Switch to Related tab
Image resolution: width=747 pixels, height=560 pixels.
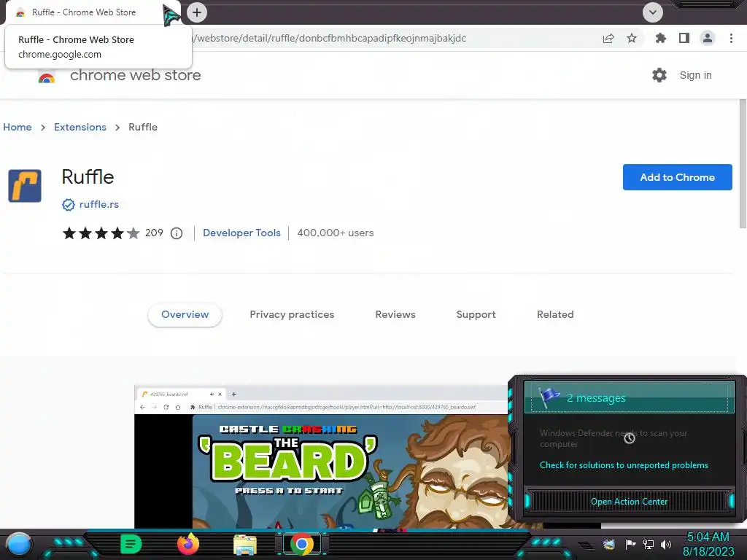(x=555, y=315)
